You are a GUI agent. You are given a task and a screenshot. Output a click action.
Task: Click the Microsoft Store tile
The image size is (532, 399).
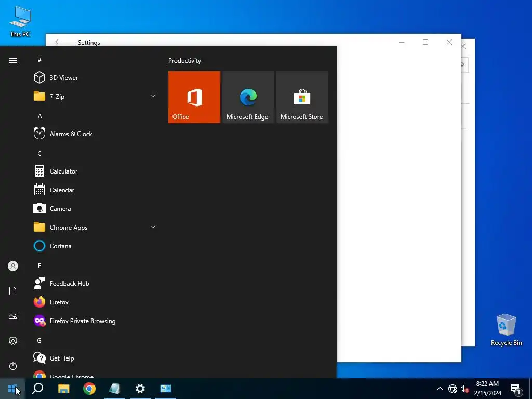pyautogui.click(x=302, y=97)
